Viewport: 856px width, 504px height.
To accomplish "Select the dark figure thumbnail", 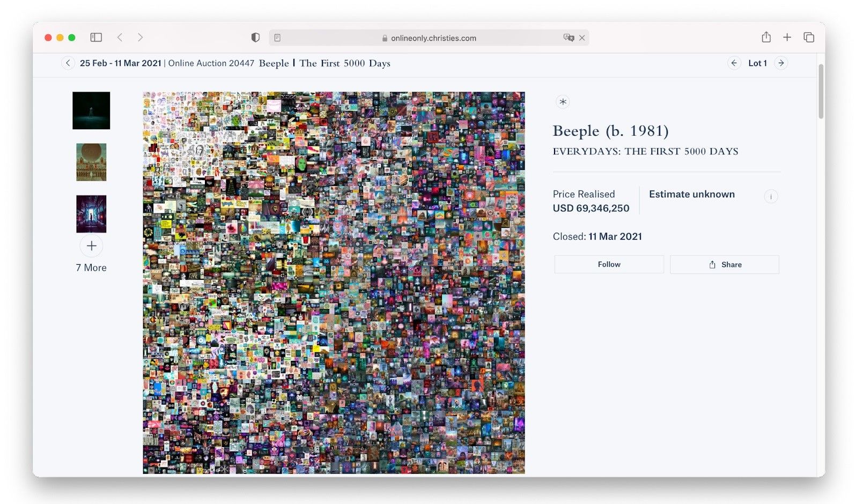I will click(91, 110).
